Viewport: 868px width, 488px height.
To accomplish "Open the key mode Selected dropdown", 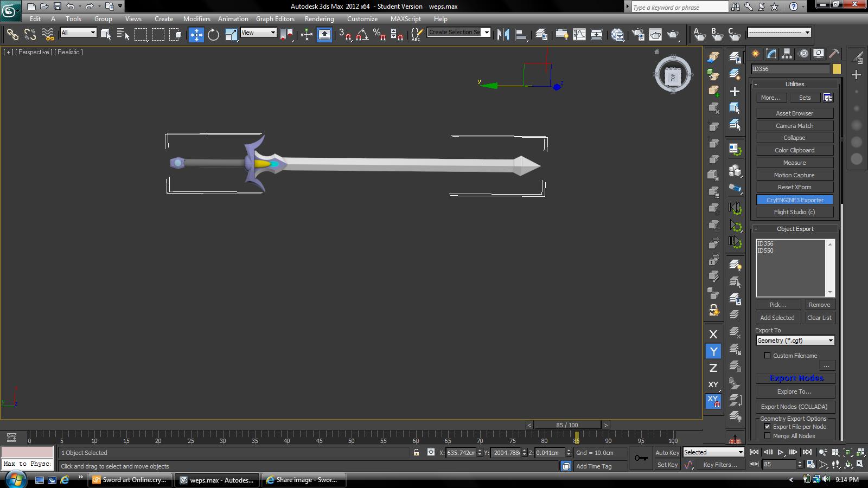I will pyautogui.click(x=713, y=452).
